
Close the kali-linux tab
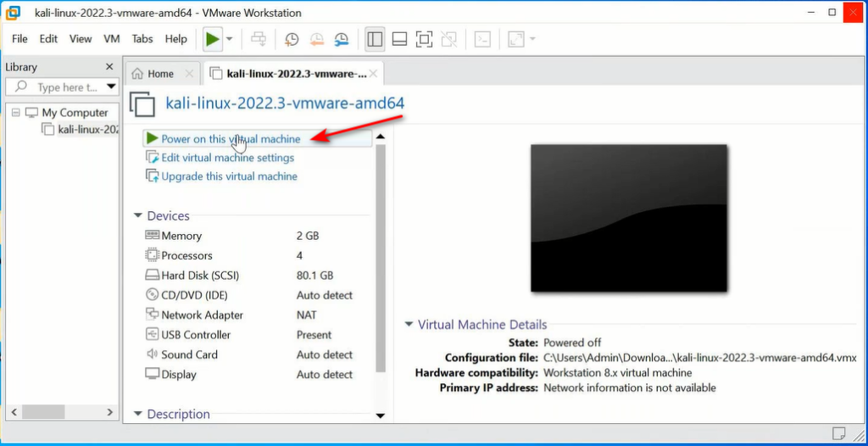pos(374,74)
